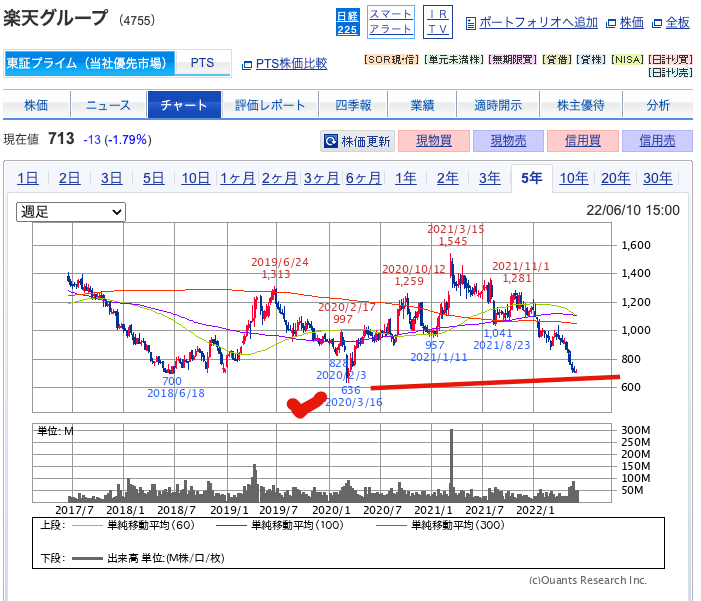The width and height of the screenshot is (701, 601).
Task: Click the tall 2021 volume spike bar
Action: [x=452, y=465]
